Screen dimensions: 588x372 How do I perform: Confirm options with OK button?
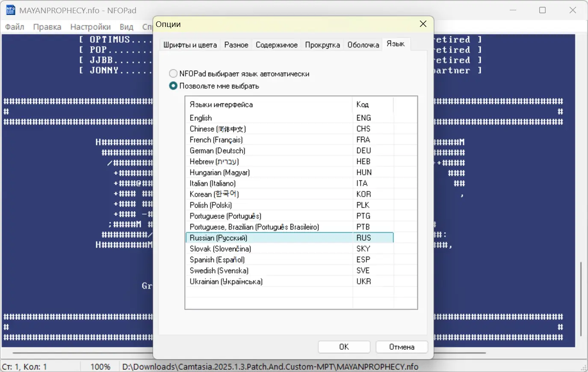pos(344,347)
